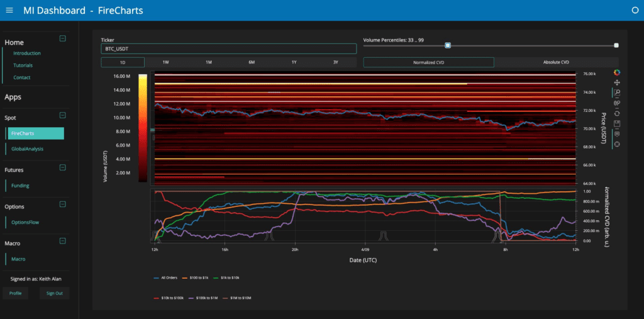Save the chart using the Save icon
Image resolution: width=644 pixels, height=319 pixels.
click(x=617, y=123)
